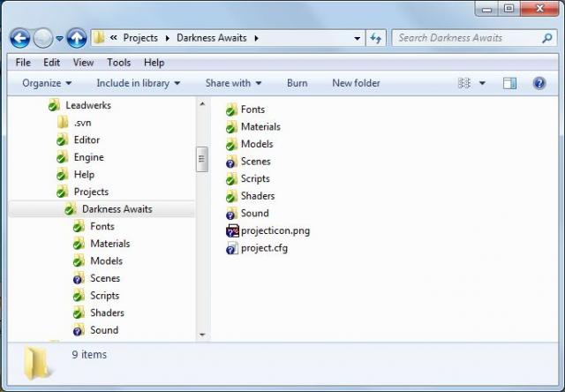Click the refresh button beside address bar

(376, 38)
